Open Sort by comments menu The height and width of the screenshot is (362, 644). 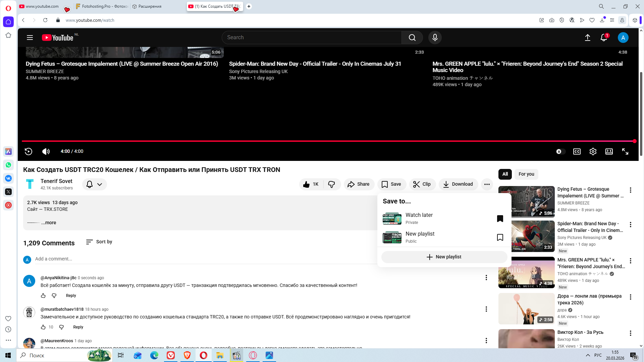(99, 242)
